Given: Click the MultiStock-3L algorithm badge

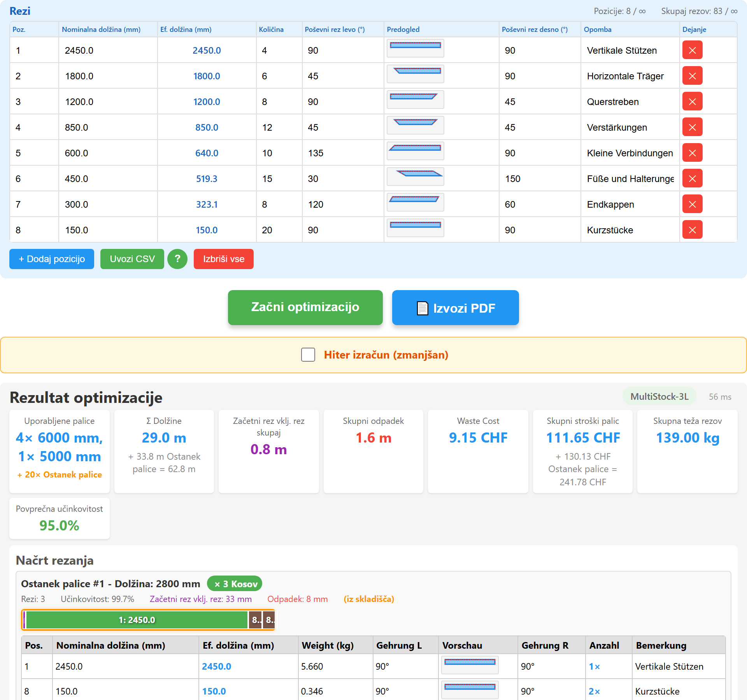Looking at the screenshot, I should (659, 397).
